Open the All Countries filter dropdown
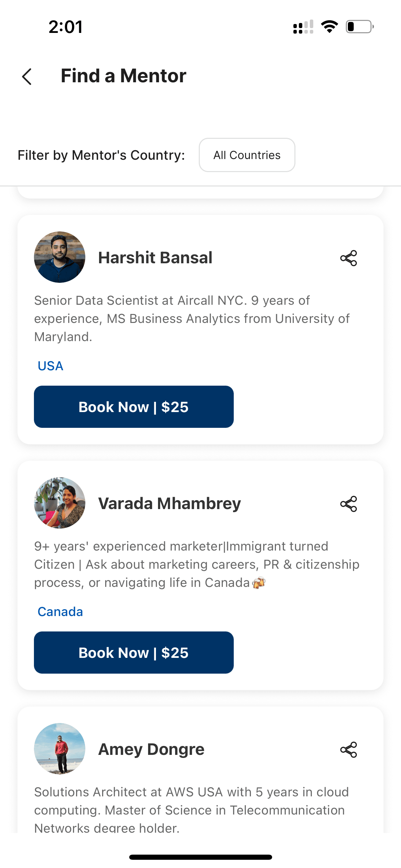Screen dimensions: 401x868 [247, 155]
